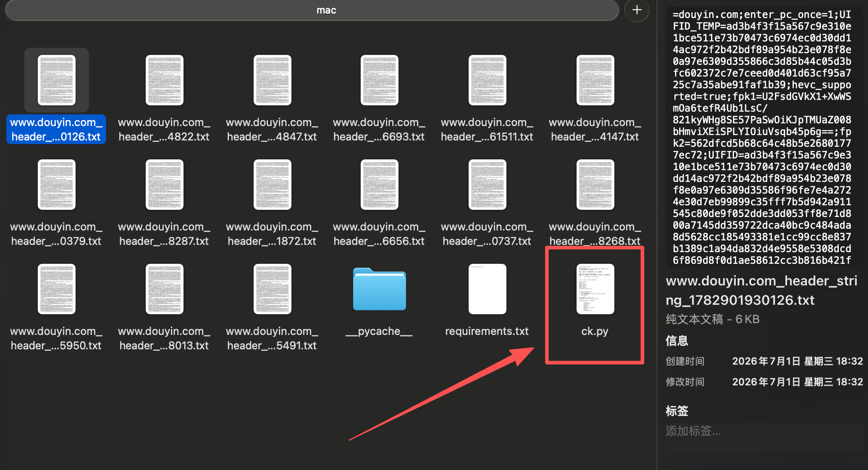Select the header_...8013.txt file icon

pyautogui.click(x=165, y=289)
